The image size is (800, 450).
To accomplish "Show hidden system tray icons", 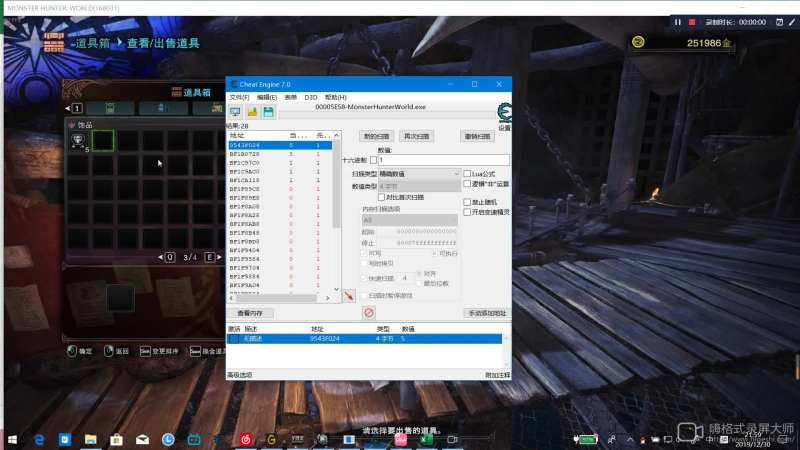I will (631, 439).
